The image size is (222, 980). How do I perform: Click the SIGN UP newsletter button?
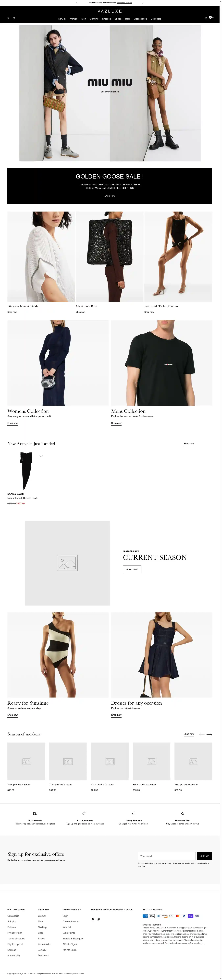coord(204,856)
